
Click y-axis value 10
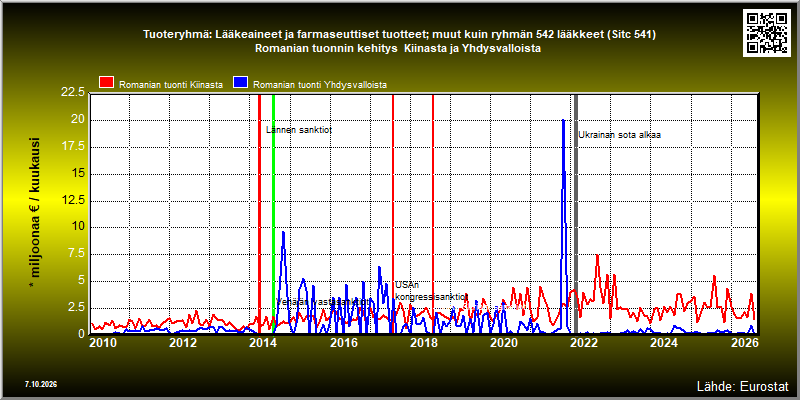tap(78, 227)
